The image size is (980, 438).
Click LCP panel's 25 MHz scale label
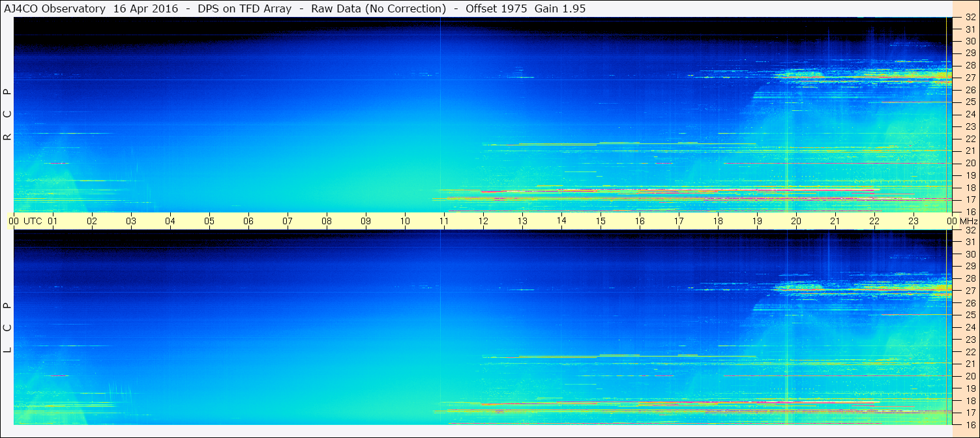tap(970, 315)
